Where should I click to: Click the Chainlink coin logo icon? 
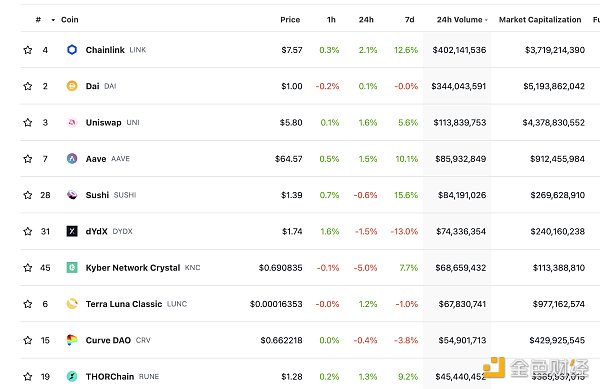pos(72,50)
